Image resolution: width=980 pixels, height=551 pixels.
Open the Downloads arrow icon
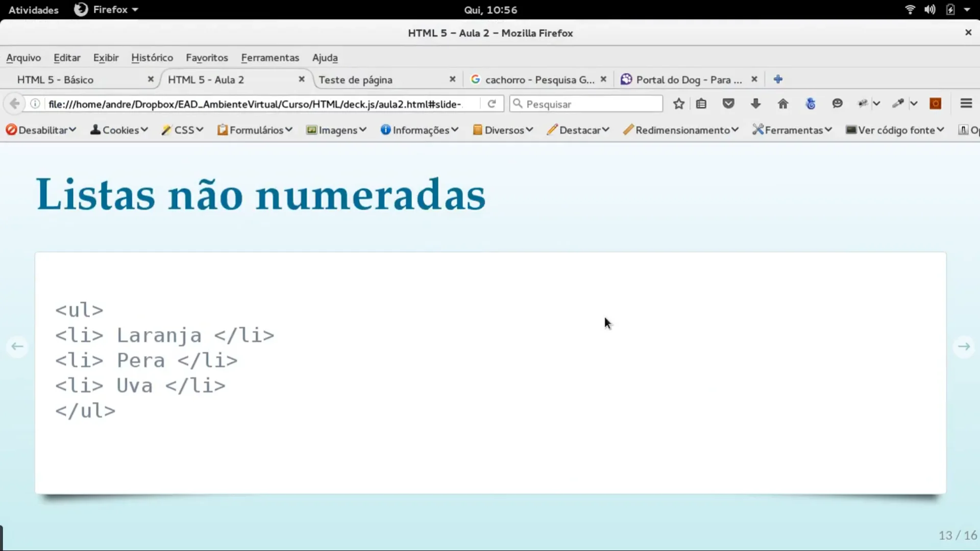755,104
